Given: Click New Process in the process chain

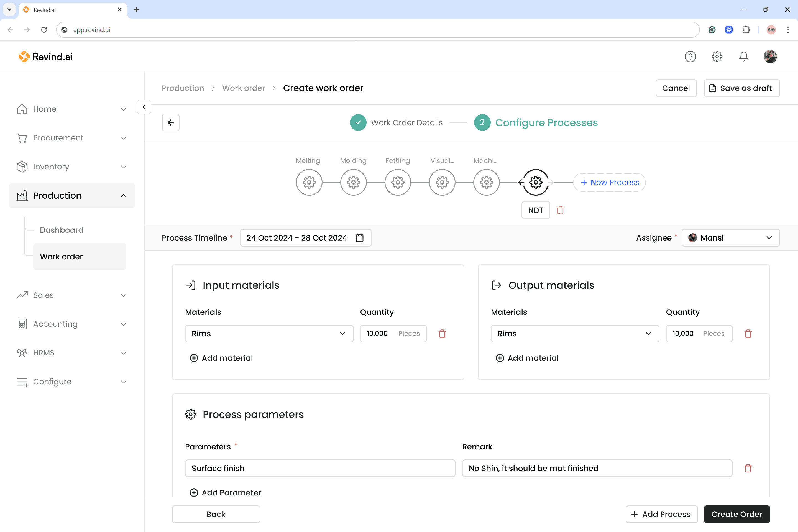Looking at the screenshot, I should tap(609, 183).
